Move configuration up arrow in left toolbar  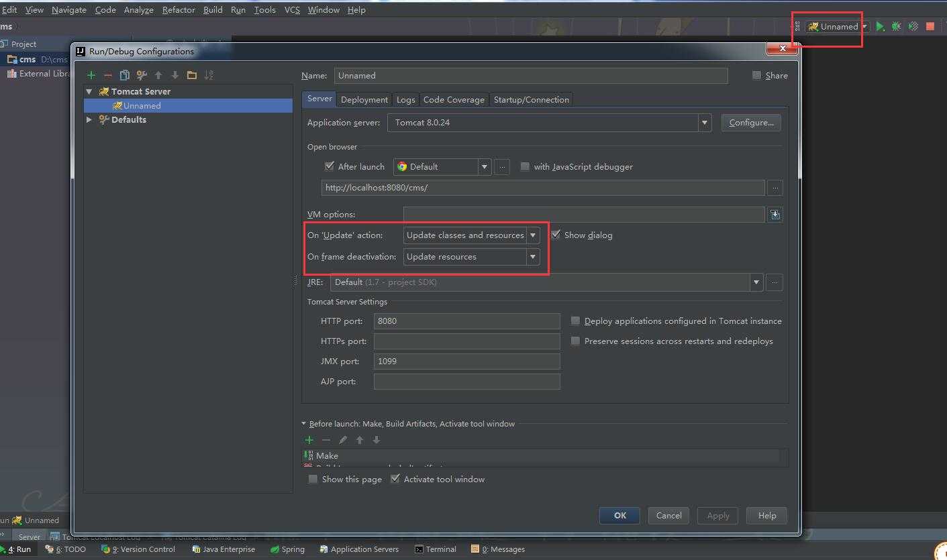point(158,75)
